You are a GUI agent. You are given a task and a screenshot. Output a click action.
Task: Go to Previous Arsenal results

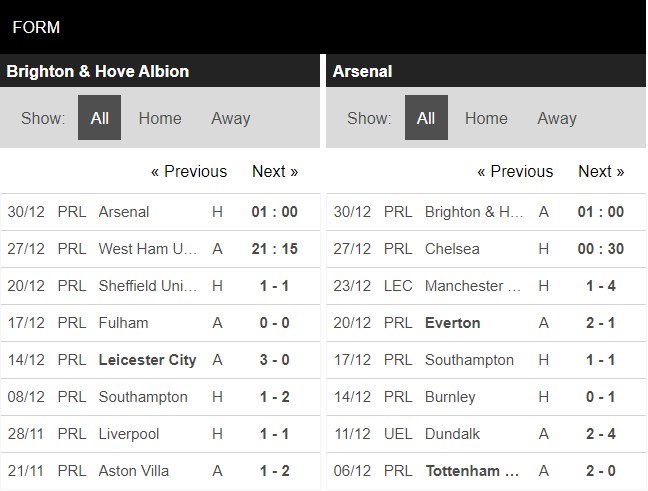click(x=515, y=171)
